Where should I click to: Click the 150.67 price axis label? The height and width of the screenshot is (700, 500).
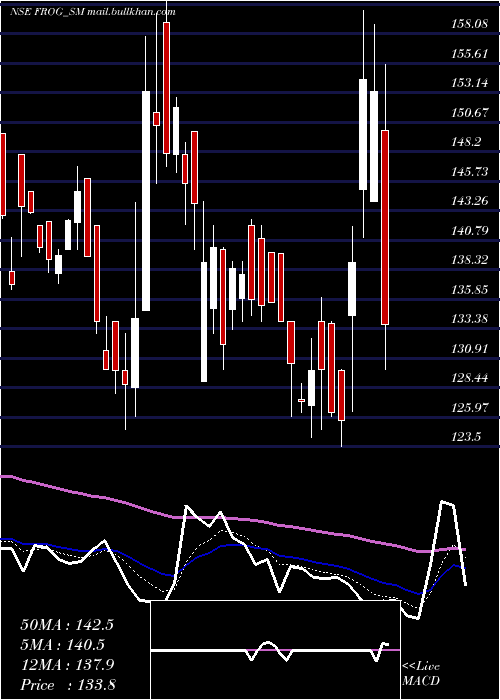(469, 112)
